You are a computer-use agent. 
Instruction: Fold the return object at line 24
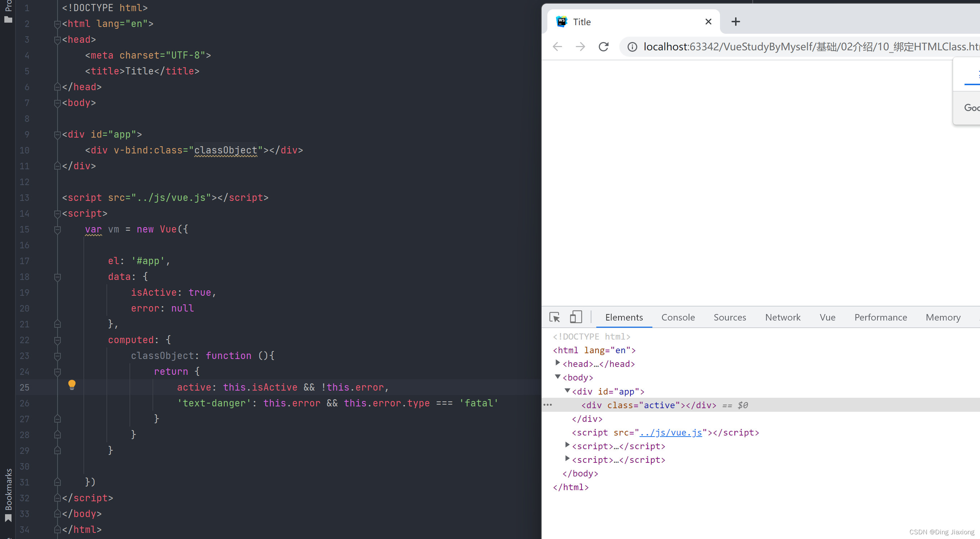(x=58, y=372)
